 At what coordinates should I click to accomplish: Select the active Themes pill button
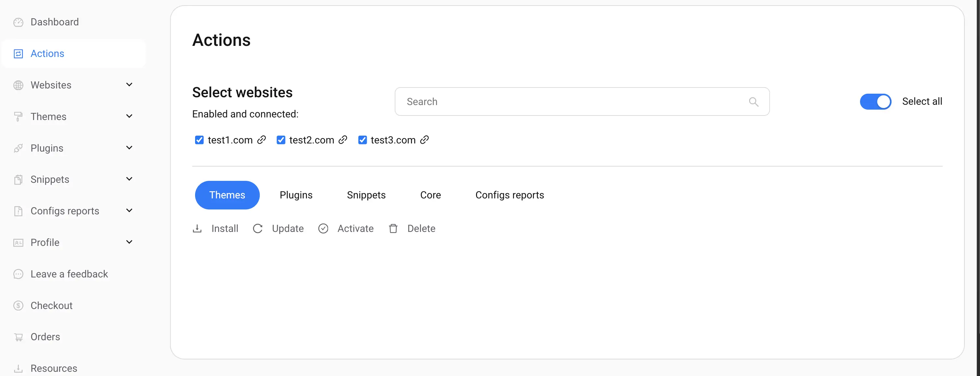(x=227, y=195)
